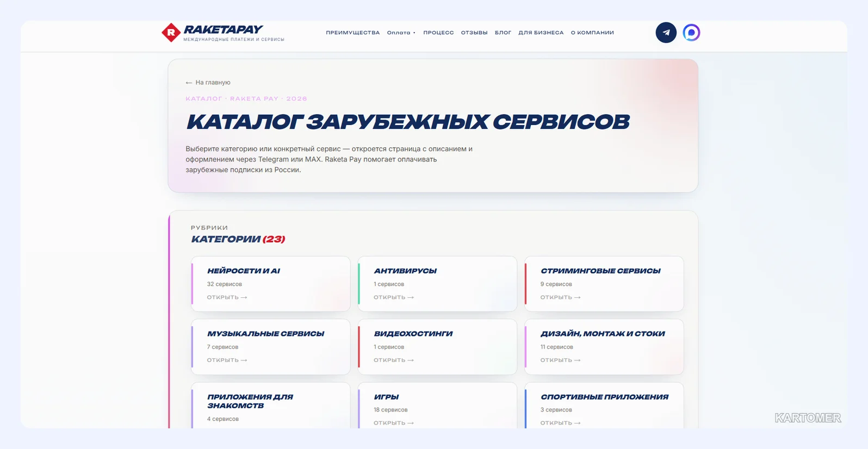Click the КАТАЛОГ · RAKETA PAY · 2026 label

[x=246, y=99]
